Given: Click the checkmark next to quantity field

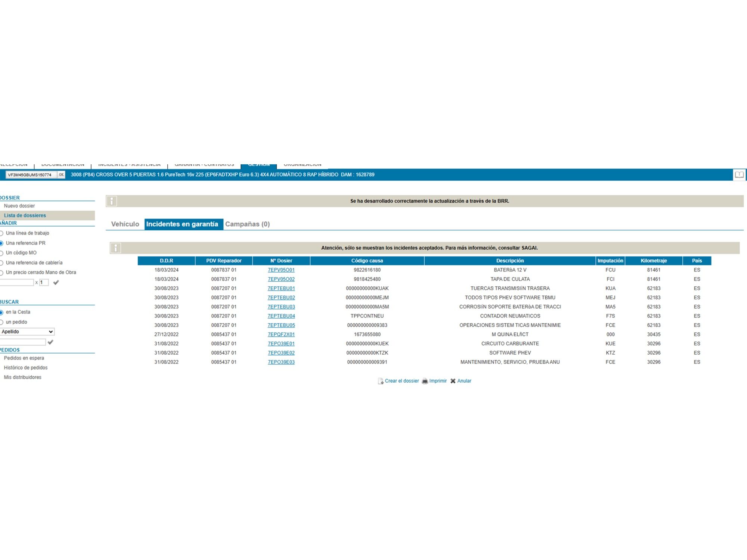Looking at the screenshot, I should (56, 283).
